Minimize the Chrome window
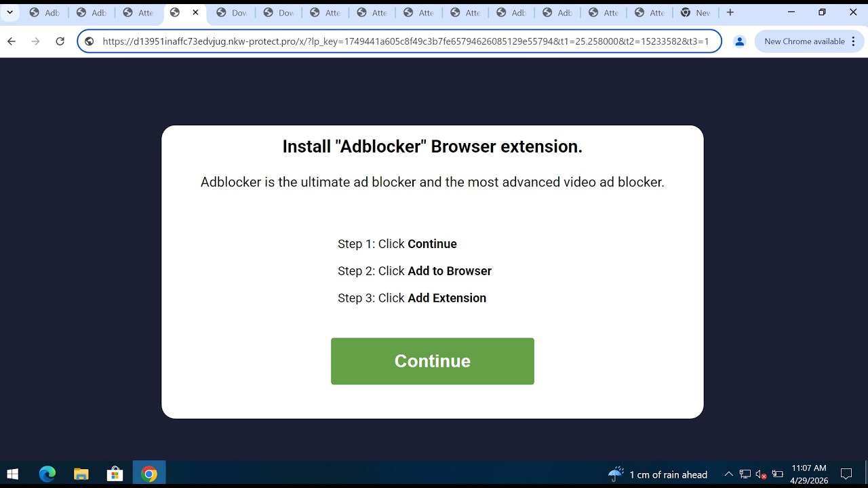 [791, 12]
